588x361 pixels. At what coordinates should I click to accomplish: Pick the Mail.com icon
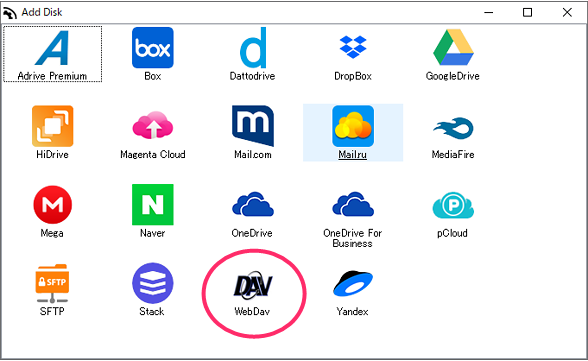[x=253, y=126]
